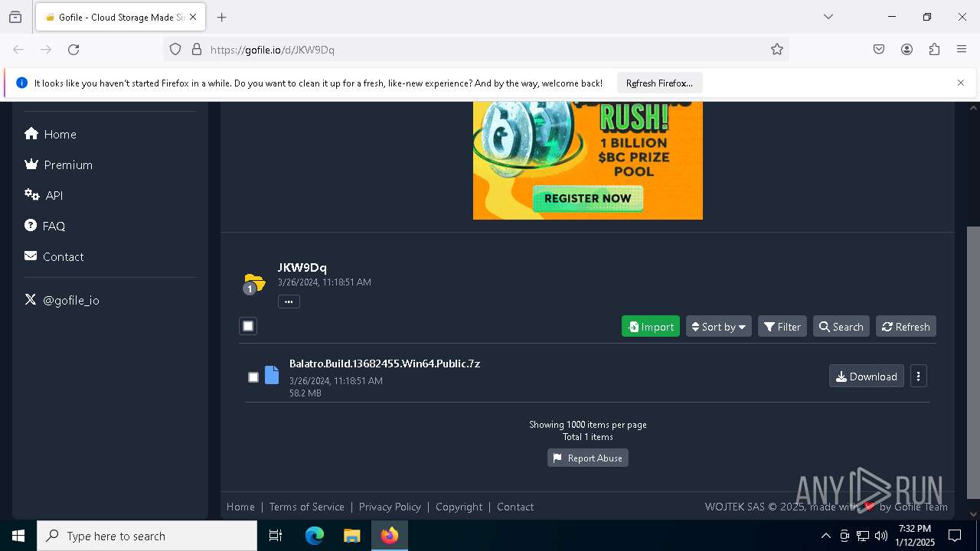Download the Balatro.Build 7z file
The height and width of the screenshot is (551, 980).
coord(866,376)
